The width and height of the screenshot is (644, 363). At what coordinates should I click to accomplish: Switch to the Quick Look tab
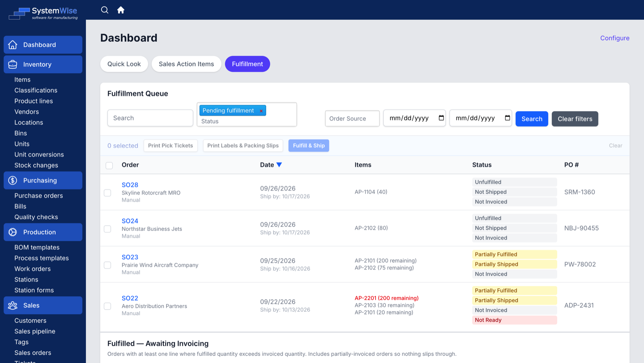click(124, 64)
